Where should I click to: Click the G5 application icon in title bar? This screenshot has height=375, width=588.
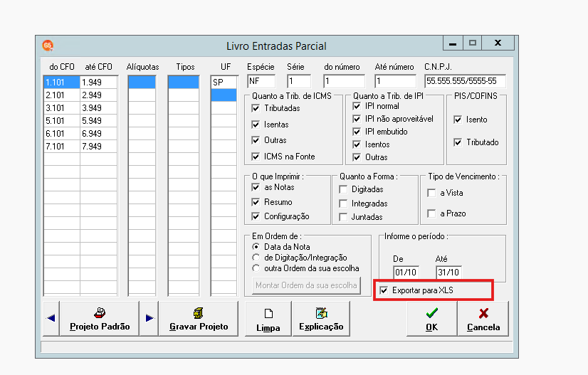[48, 46]
